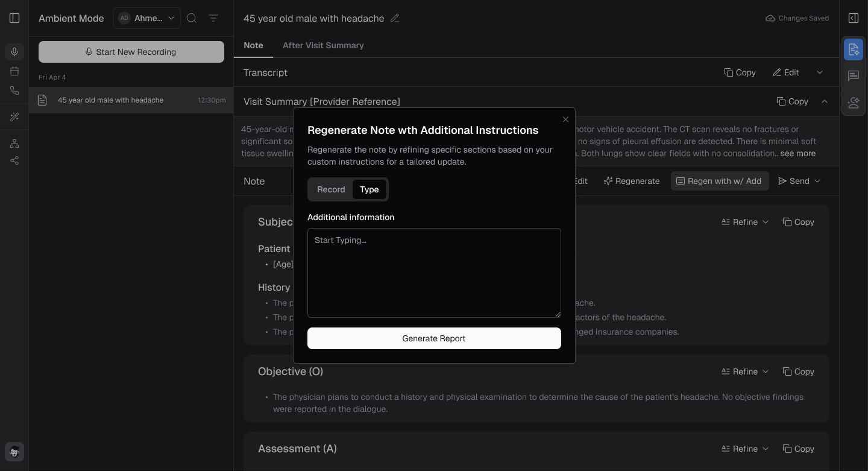The image size is (868, 471).
Task: Select the Record input mode
Action: [331, 189]
